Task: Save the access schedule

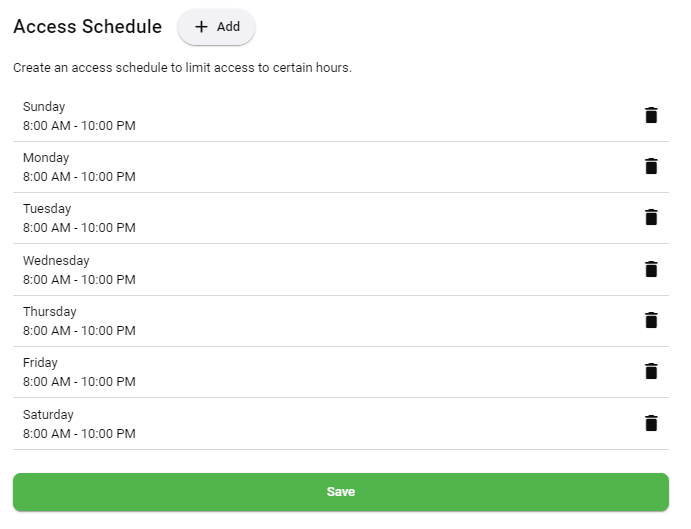Action: [340, 492]
